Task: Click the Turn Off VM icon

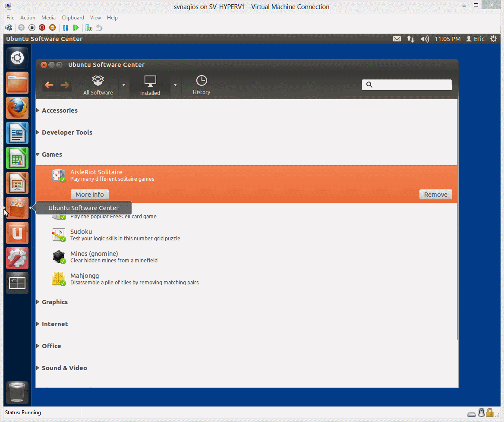Action: (31, 28)
